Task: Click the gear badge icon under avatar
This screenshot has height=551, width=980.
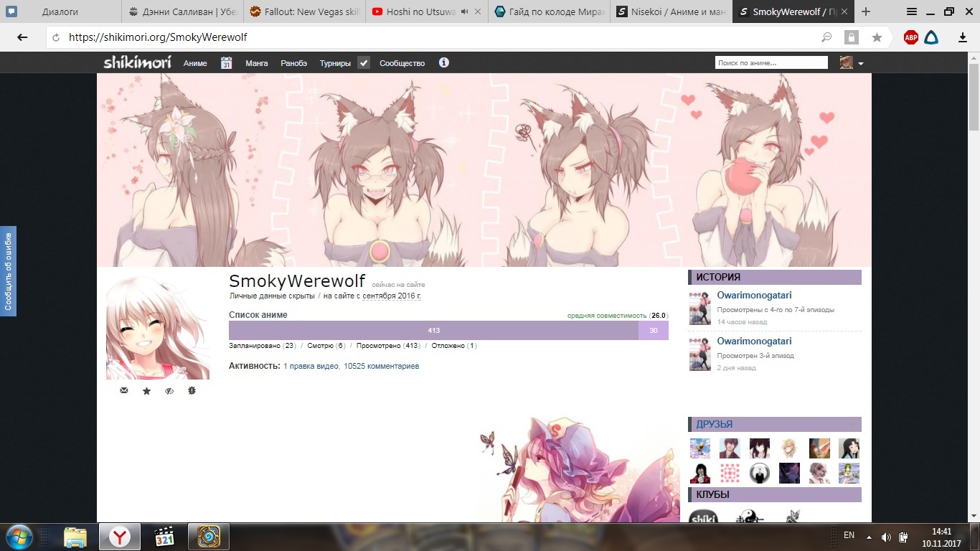Action: click(x=192, y=391)
